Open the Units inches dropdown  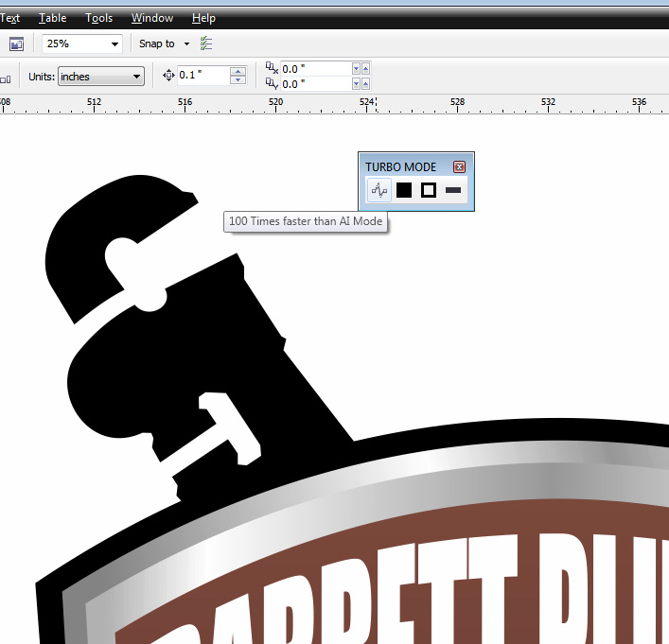100,77
